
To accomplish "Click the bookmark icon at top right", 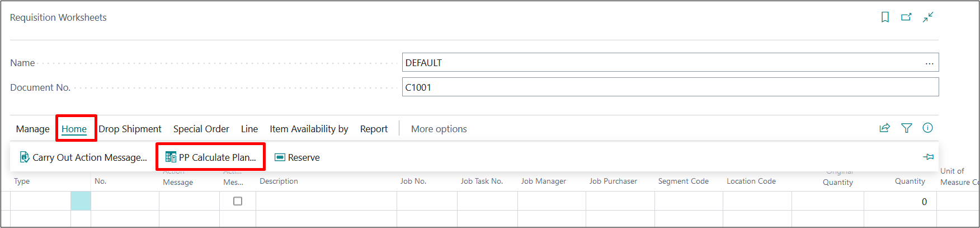I will (x=885, y=17).
